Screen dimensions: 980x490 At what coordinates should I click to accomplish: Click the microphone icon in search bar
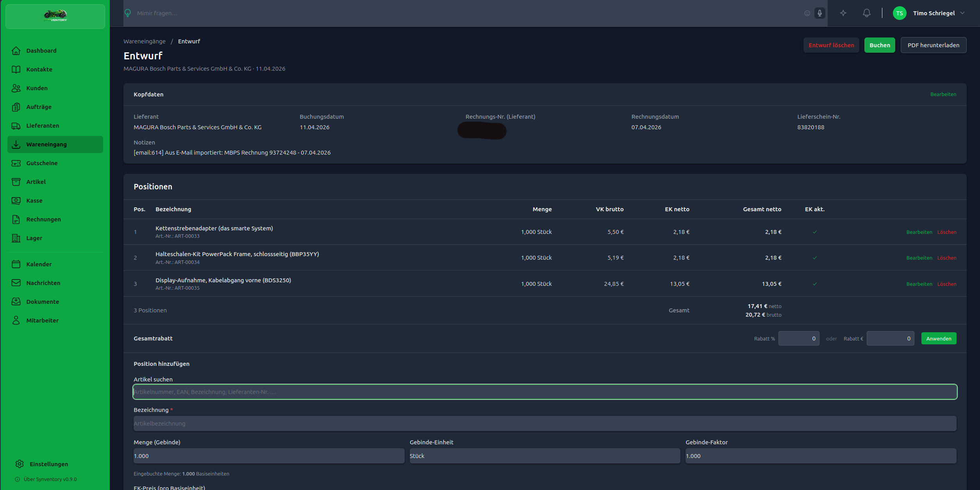(819, 13)
